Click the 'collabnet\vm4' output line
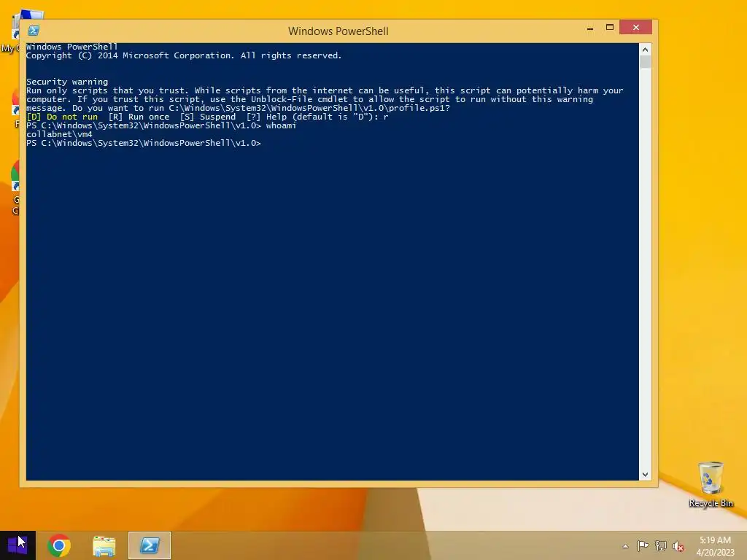The image size is (747, 560). click(59, 134)
